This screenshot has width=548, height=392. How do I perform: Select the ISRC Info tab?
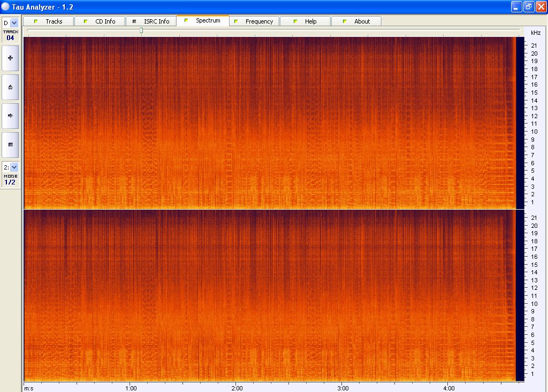pyautogui.click(x=151, y=21)
